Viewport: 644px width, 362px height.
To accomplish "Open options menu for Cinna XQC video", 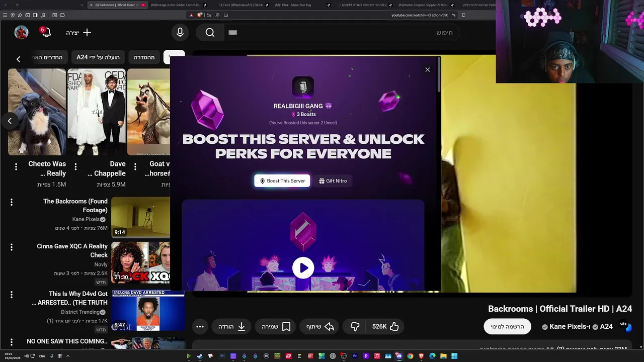I will (x=11, y=247).
